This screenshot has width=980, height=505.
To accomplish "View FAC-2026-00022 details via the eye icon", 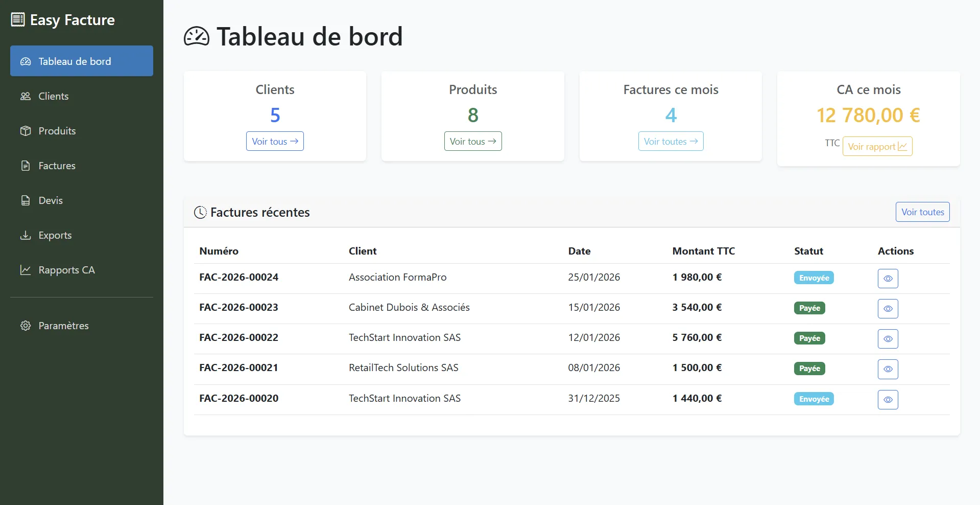I will 888,339.
